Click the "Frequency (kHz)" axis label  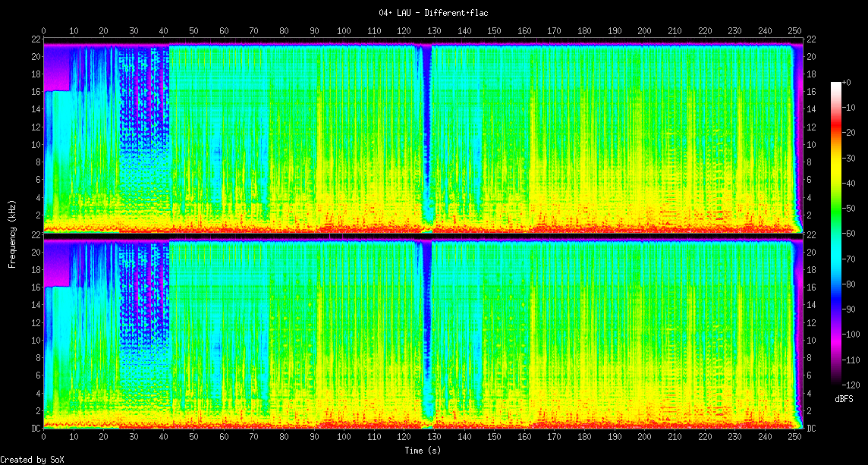coord(12,234)
